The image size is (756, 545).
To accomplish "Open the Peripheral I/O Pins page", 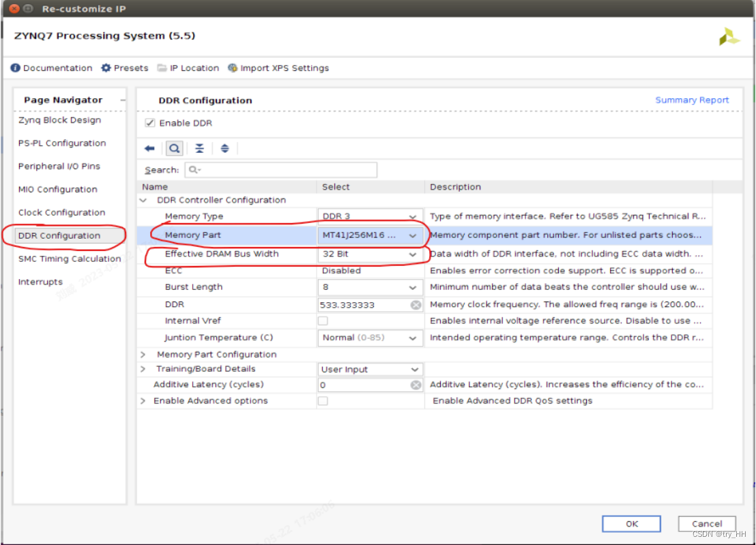I will point(59,166).
